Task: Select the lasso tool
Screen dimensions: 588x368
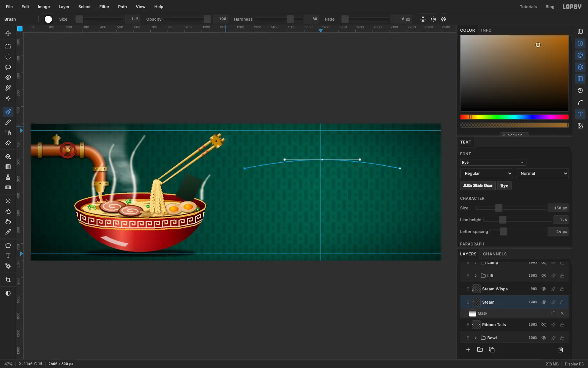Action: (x=8, y=67)
